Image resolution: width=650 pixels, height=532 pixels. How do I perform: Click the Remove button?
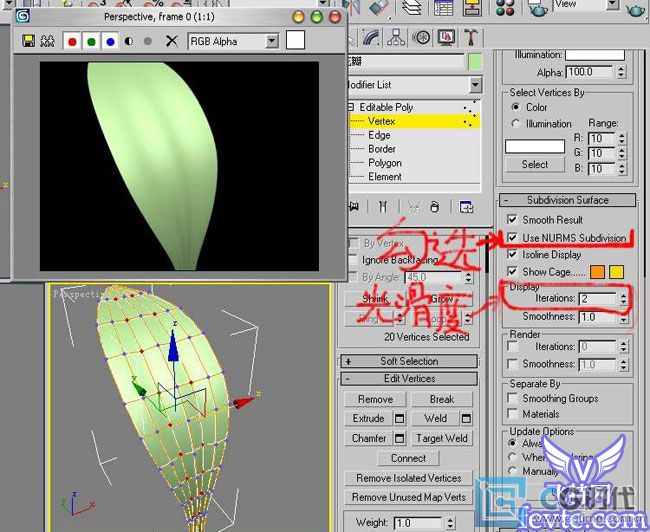pos(375,399)
